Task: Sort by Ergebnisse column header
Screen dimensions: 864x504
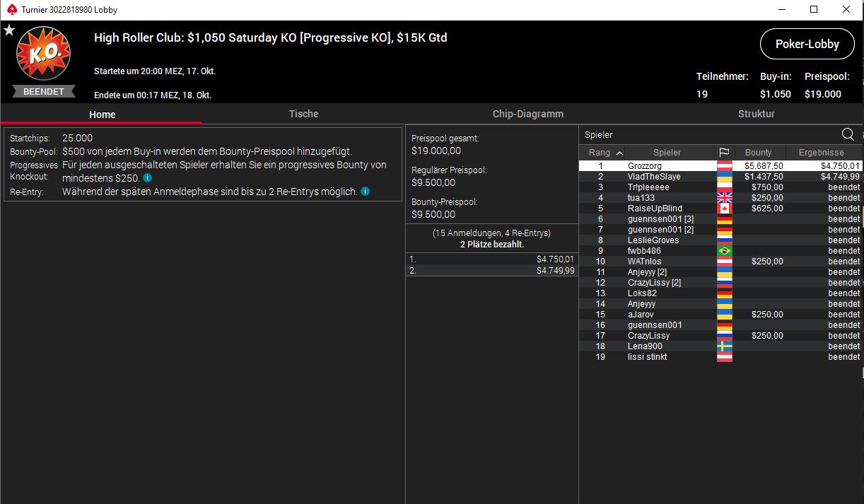Action: [x=821, y=152]
